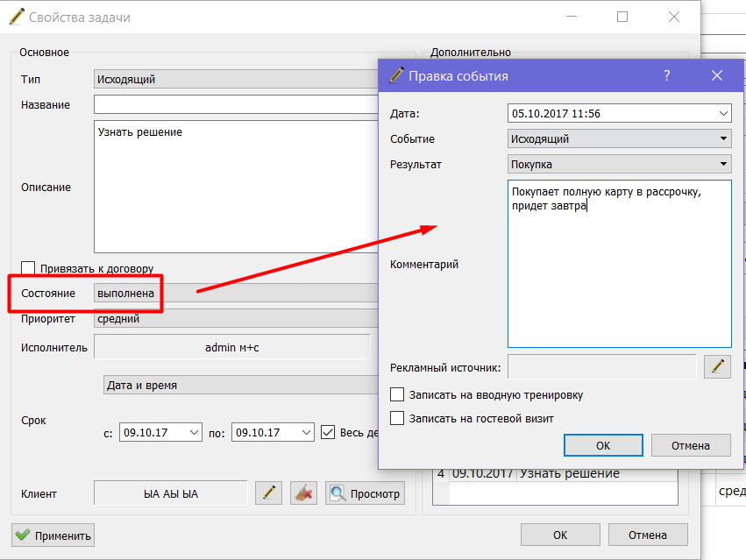Expand the Результат dropdown Покупка

(620, 164)
